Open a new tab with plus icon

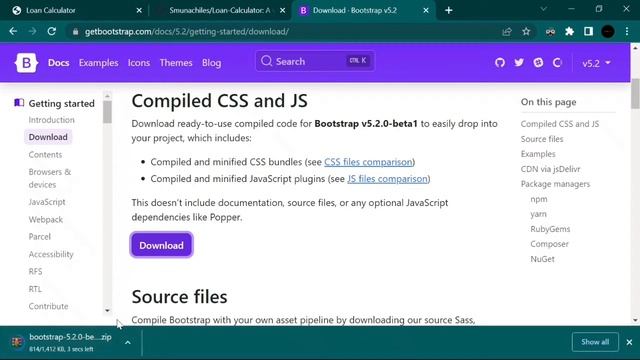449,11
